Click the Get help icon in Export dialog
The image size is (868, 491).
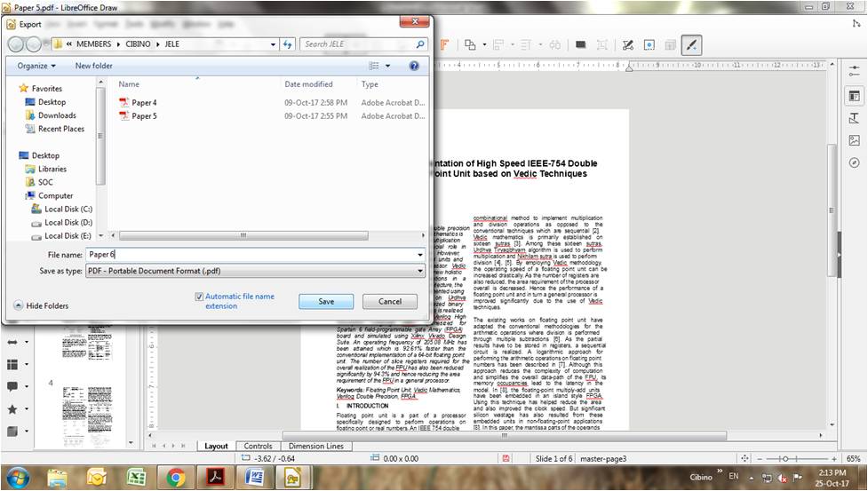(414, 65)
